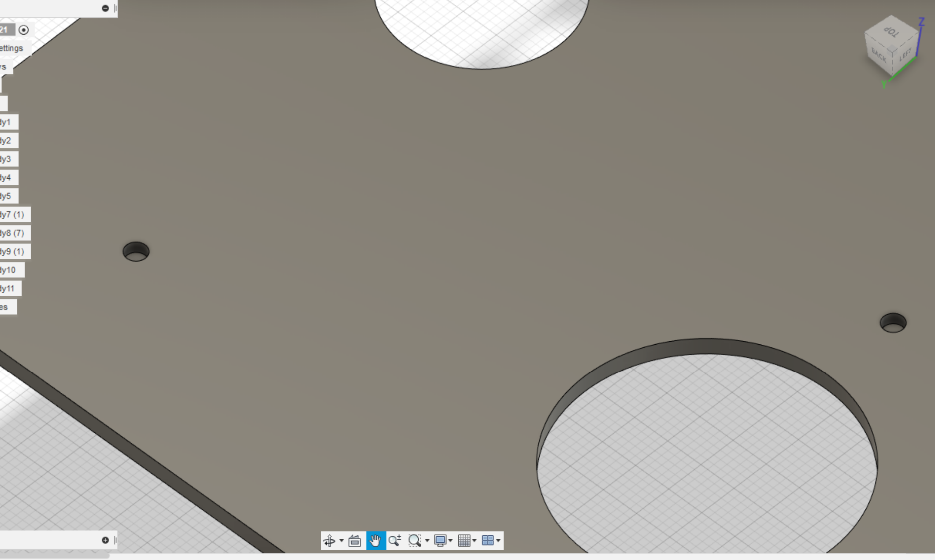935x560 pixels.
Task: Click the Look At camera icon
Action: point(355,540)
